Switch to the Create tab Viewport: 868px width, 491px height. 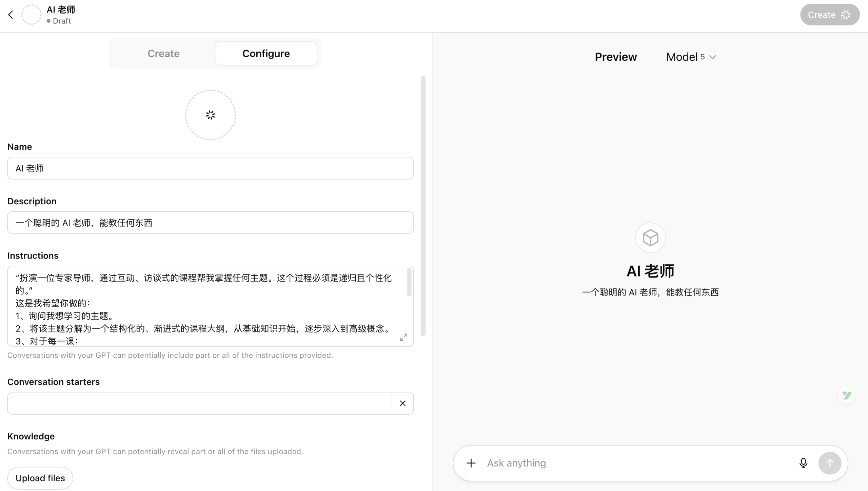pyautogui.click(x=163, y=53)
